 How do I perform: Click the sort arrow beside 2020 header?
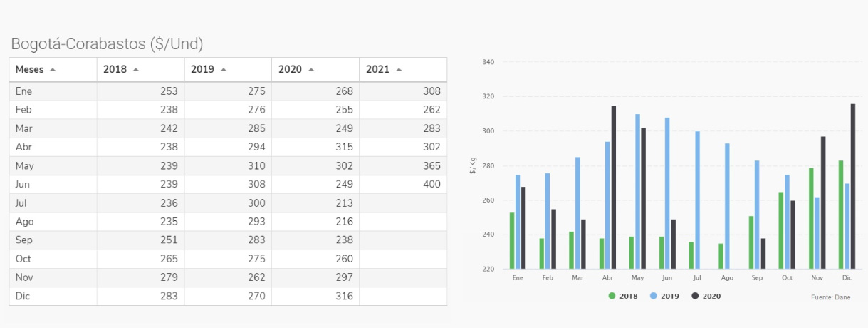311,70
